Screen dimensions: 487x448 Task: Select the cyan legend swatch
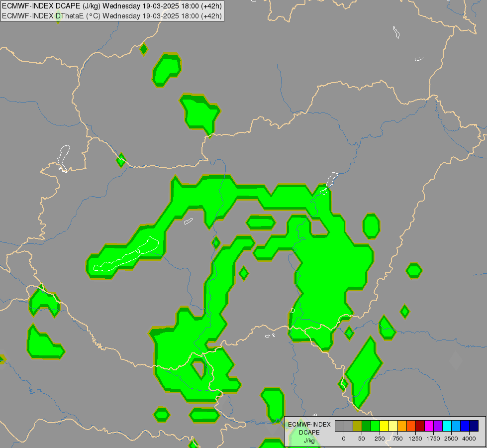(x=447, y=426)
